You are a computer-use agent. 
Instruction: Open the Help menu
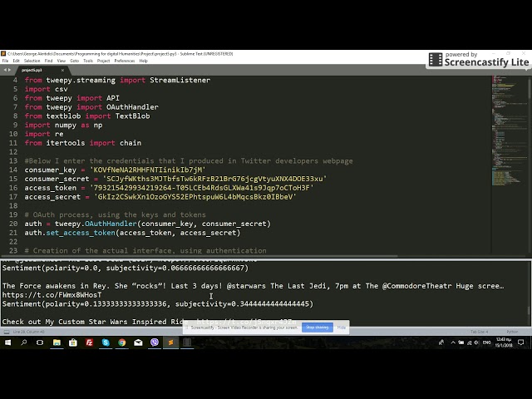pos(144,61)
